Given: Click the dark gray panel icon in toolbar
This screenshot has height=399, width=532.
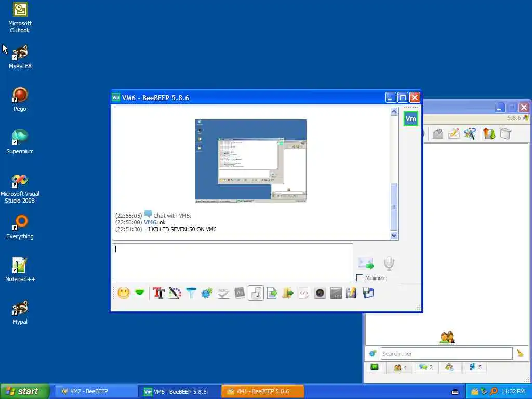Looking at the screenshot, I should (x=336, y=293).
